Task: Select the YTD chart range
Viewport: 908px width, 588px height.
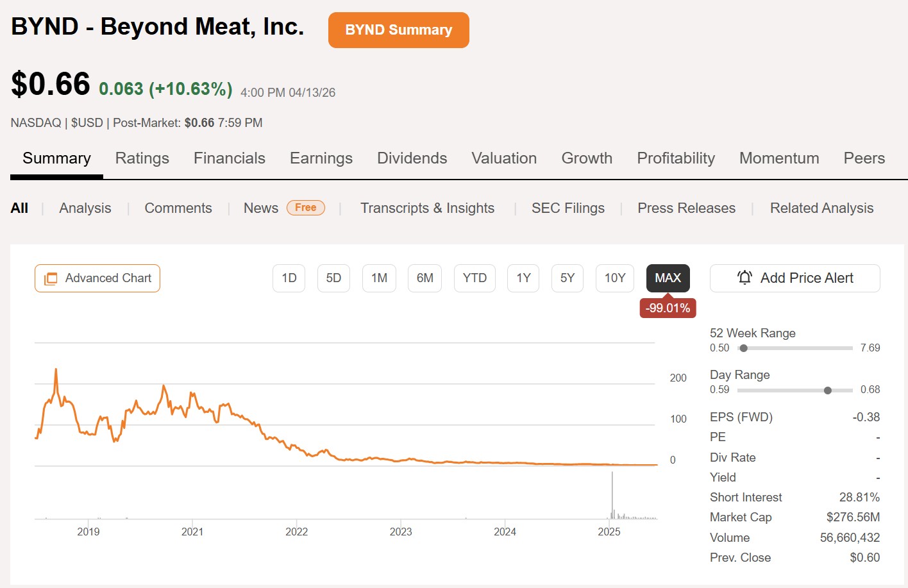Action: point(475,278)
